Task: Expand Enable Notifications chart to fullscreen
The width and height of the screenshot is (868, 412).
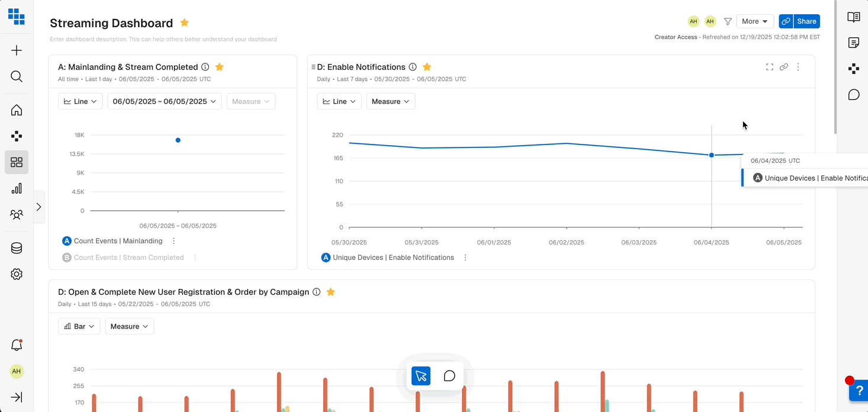Action: pyautogui.click(x=770, y=67)
